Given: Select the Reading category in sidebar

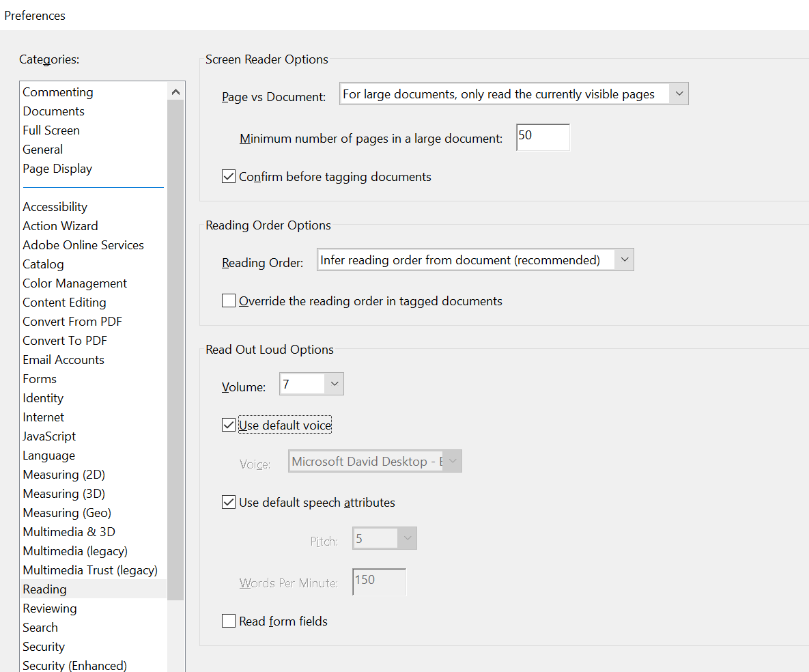Looking at the screenshot, I should tap(44, 589).
